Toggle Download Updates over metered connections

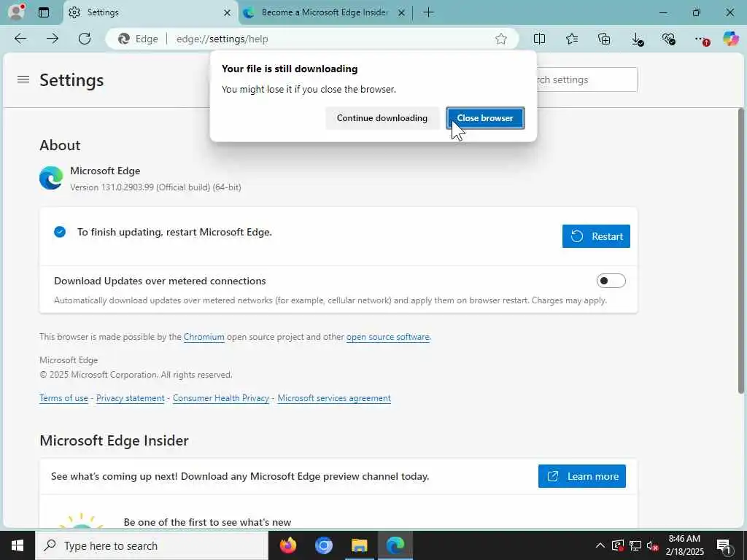[611, 281]
